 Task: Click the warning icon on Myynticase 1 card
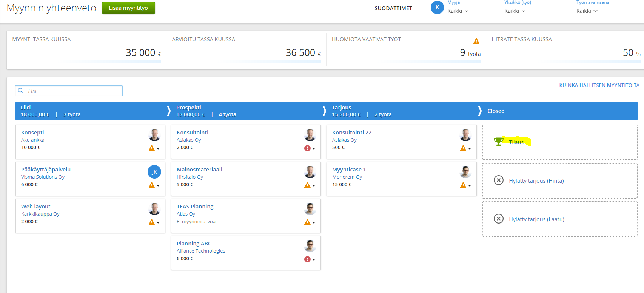click(x=463, y=185)
